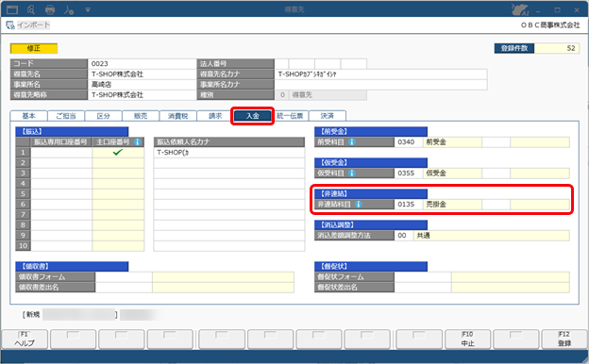Click the F10 中止 button
Viewport: 589px width, 364px height.
tap(467, 339)
